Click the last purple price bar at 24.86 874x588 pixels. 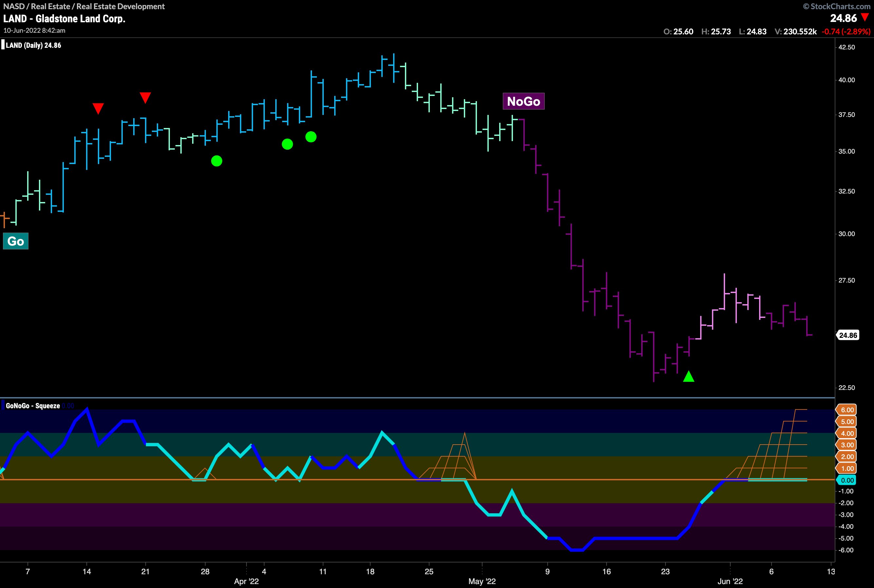pos(807,326)
